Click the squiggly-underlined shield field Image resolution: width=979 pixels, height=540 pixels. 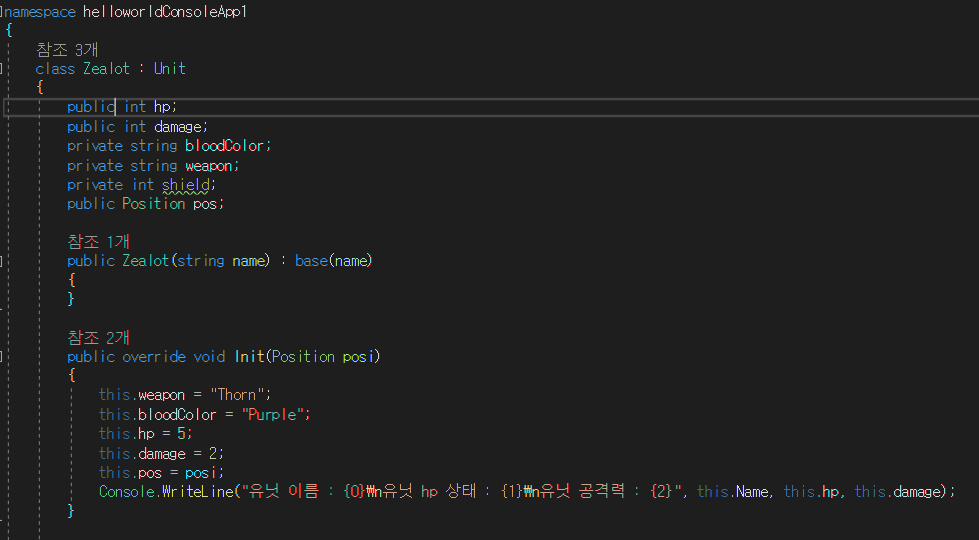point(185,185)
